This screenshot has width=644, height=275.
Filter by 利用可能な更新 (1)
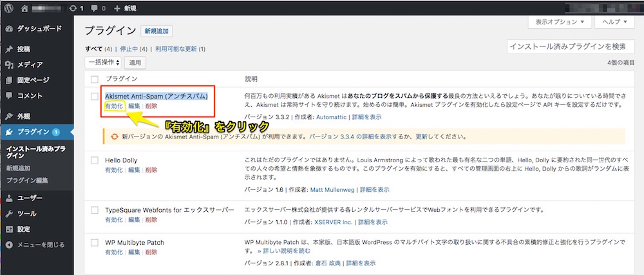(x=180, y=49)
